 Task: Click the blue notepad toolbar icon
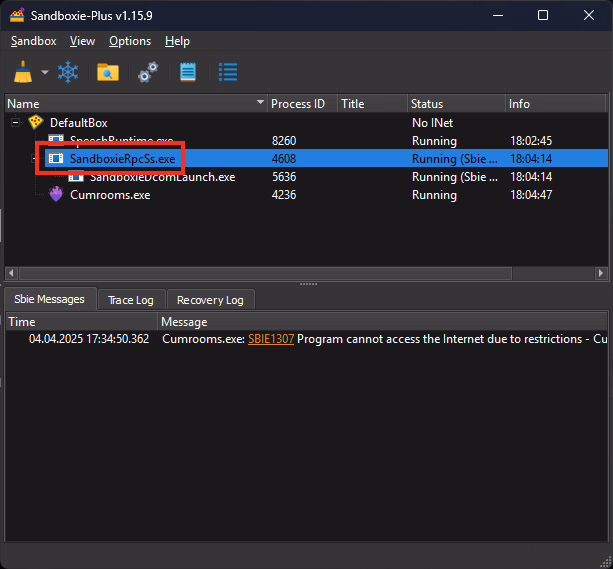point(188,72)
